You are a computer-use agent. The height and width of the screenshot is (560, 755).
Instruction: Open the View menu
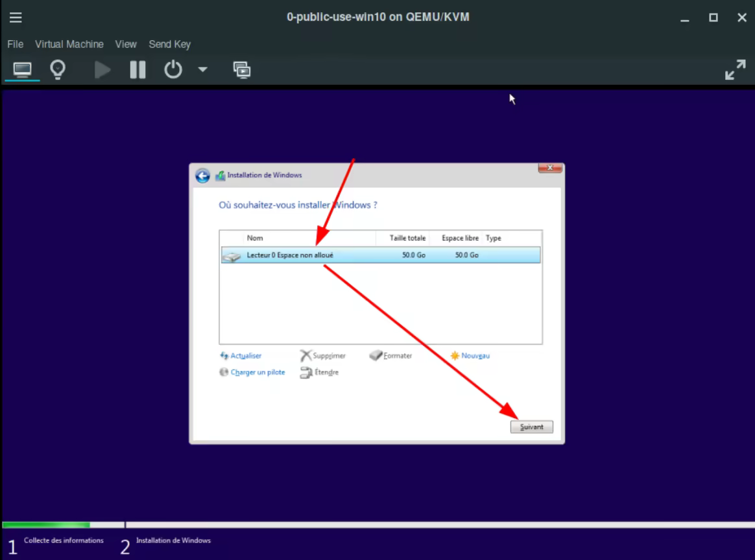[x=126, y=44]
